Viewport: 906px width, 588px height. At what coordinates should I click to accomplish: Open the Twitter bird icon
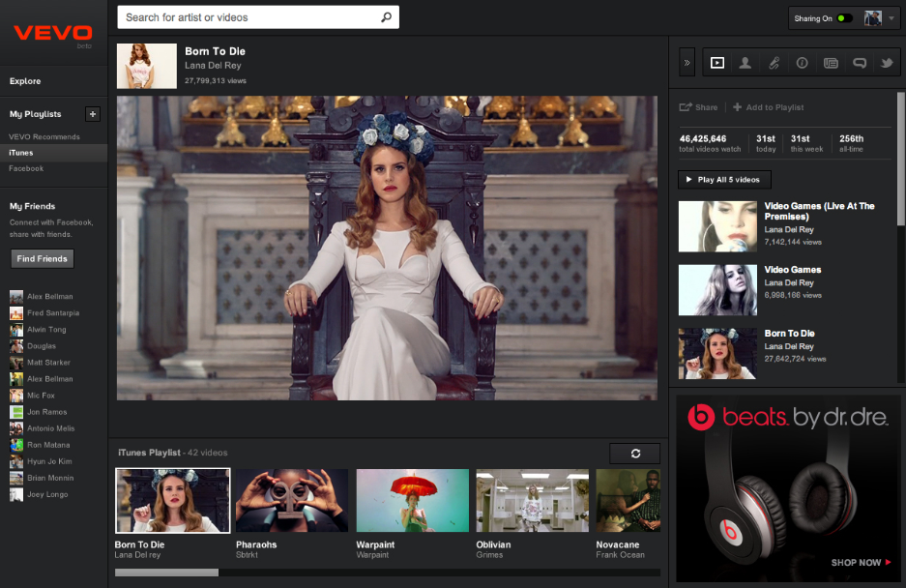886,63
